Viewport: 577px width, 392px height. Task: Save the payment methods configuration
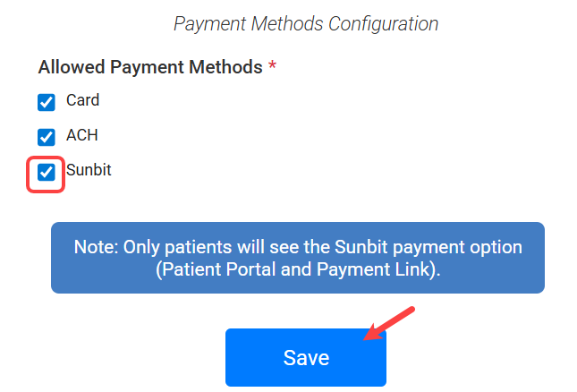click(x=305, y=358)
